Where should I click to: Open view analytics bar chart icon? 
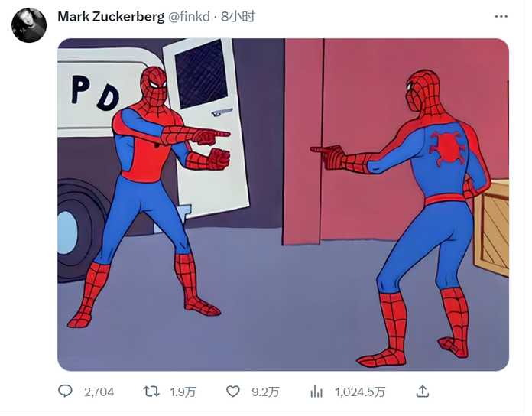[316, 392]
